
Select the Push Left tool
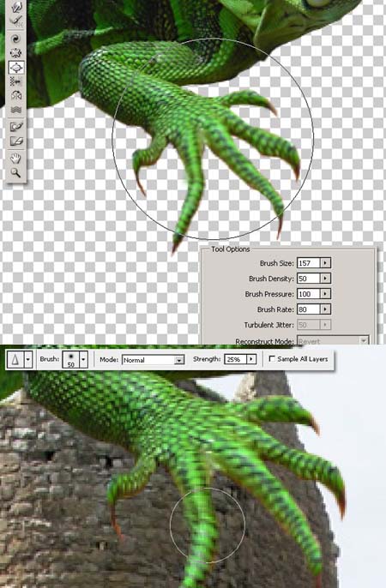(x=16, y=81)
